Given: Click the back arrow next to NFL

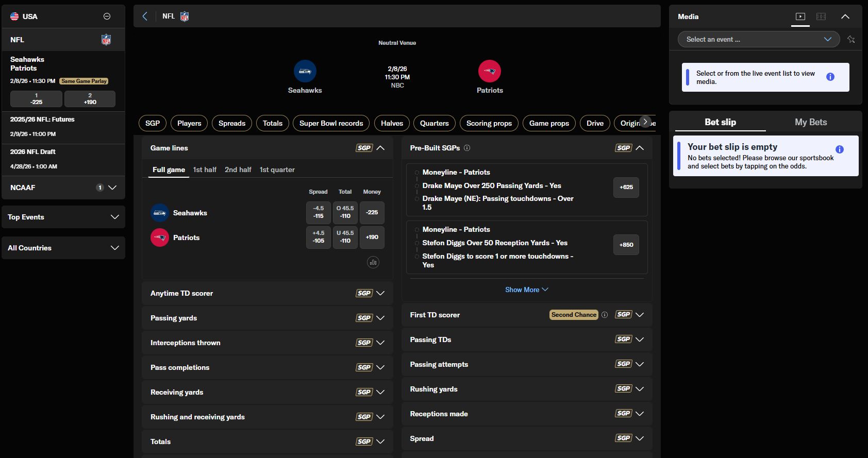Looking at the screenshot, I should (x=145, y=16).
